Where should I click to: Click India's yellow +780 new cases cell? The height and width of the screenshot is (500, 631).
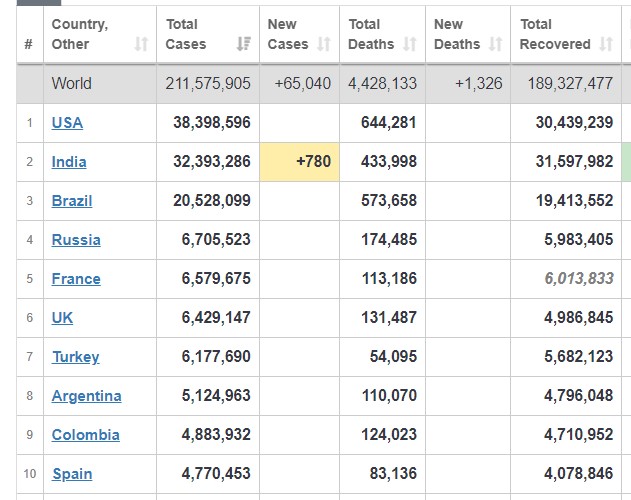pos(300,162)
